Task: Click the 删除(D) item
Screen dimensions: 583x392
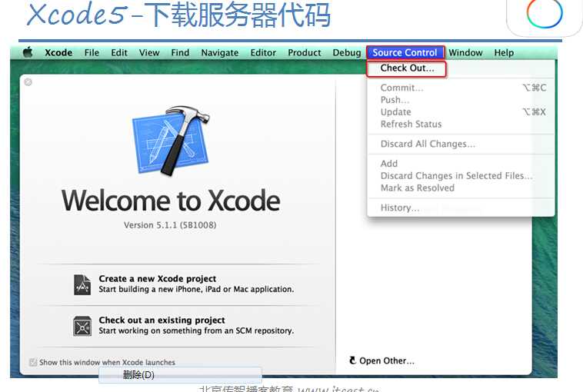Action: pos(180,375)
